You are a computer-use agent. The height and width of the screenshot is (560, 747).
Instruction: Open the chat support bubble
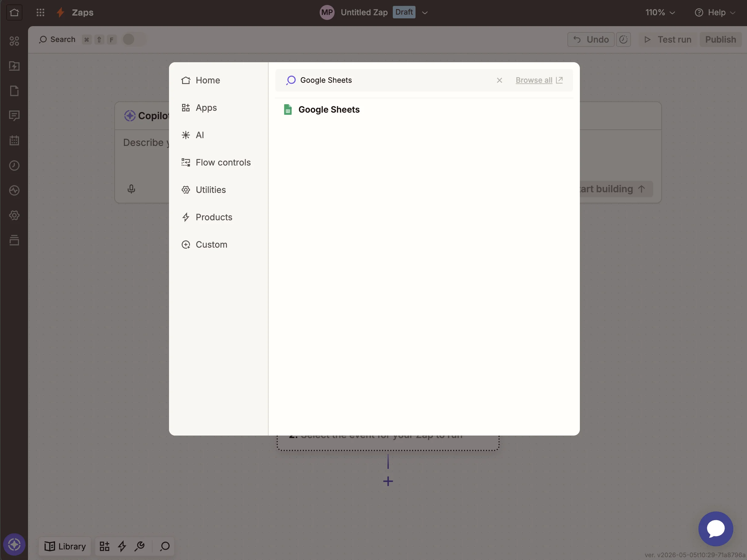click(716, 529)
